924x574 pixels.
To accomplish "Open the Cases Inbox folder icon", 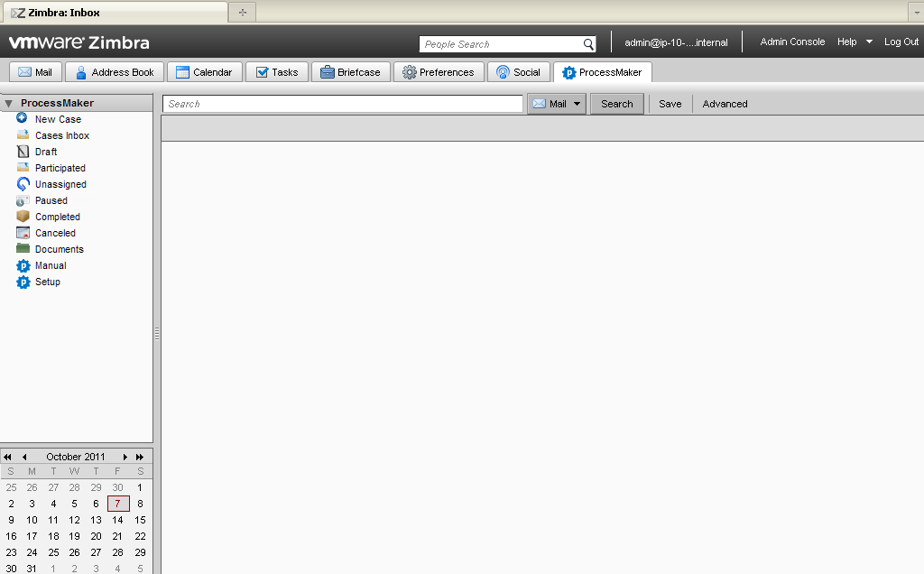I will tap(23, 135).
